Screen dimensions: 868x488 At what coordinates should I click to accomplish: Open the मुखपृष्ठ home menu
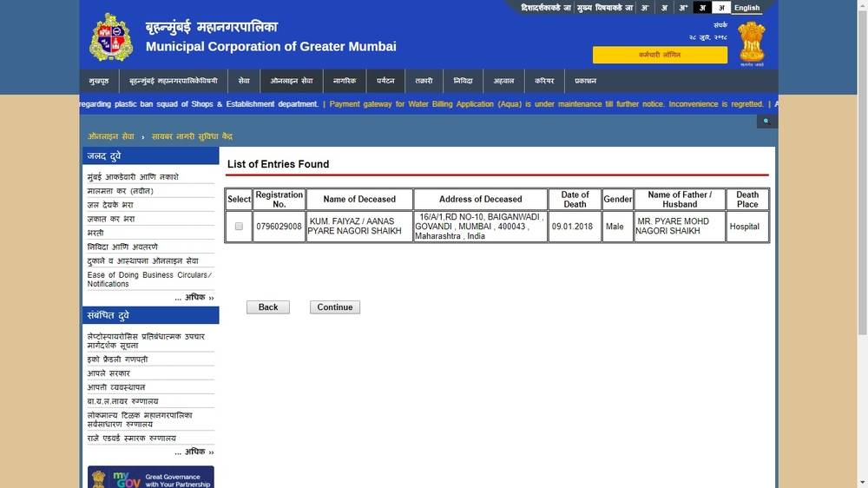99,81
